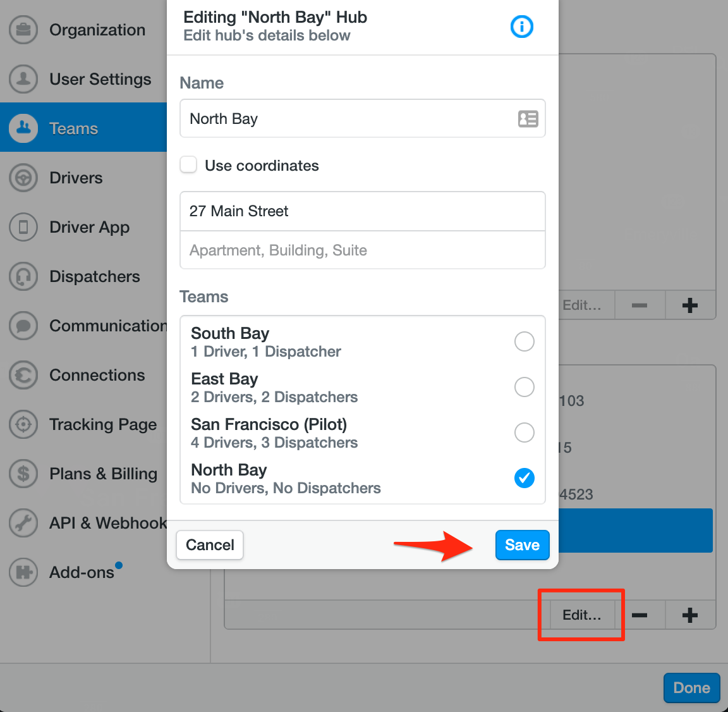728x712 pixels.
Task: Open the Organization settings icon
Action: [x=23, y=30]
